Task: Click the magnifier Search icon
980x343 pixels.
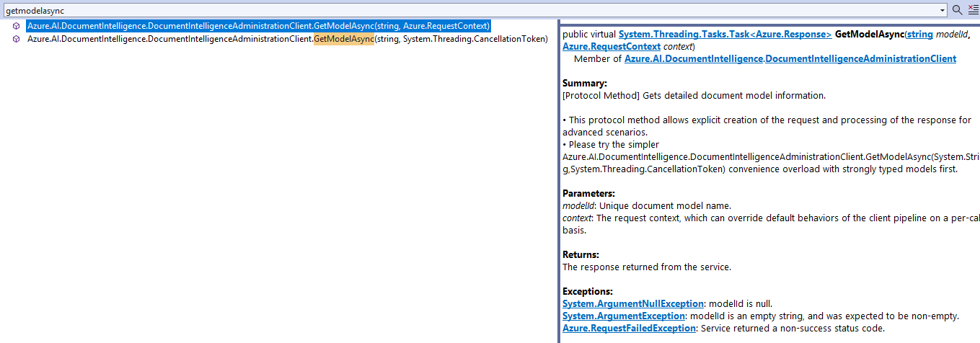Action: coord(958,10)
